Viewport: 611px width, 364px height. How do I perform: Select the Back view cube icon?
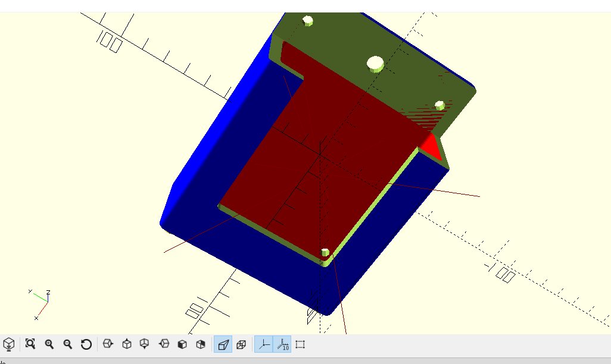(200, 344)
